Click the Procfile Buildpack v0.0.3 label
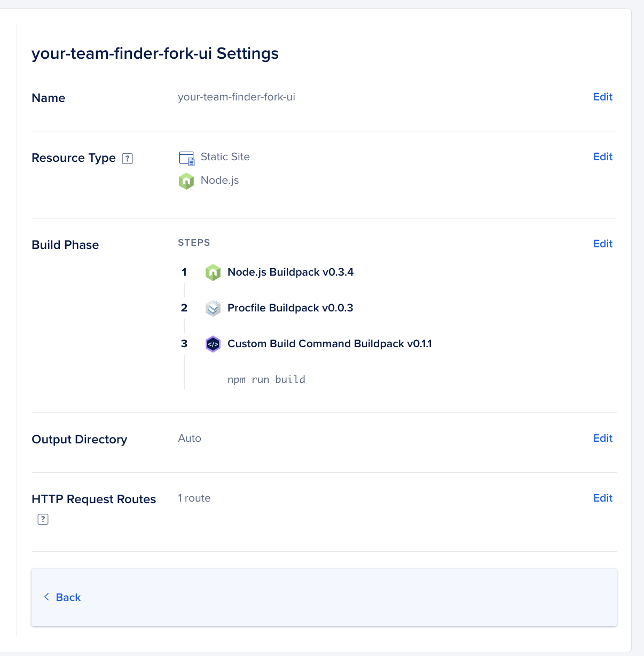The height and width of the screenshot is (656, 644). point(290,308)
